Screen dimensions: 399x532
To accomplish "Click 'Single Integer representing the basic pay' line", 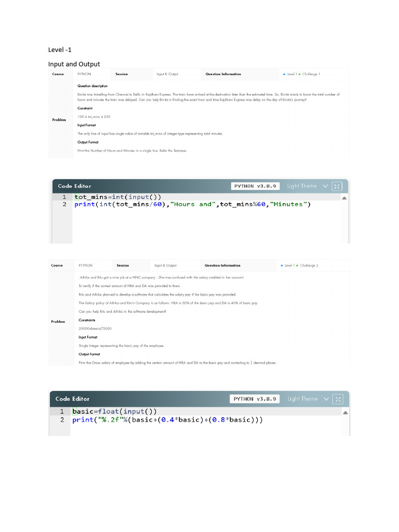I will tap(121, 345).
